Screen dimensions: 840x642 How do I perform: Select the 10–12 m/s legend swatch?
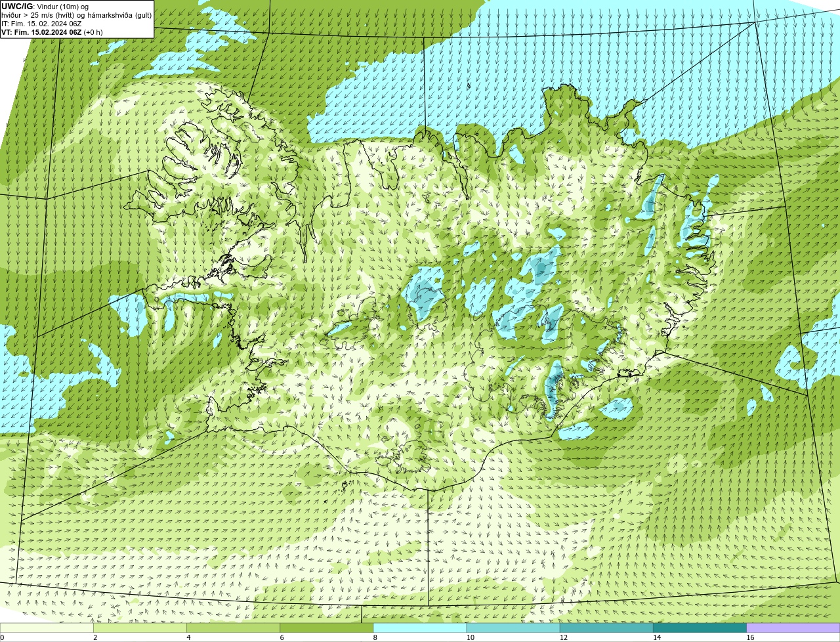coord(513,628)
